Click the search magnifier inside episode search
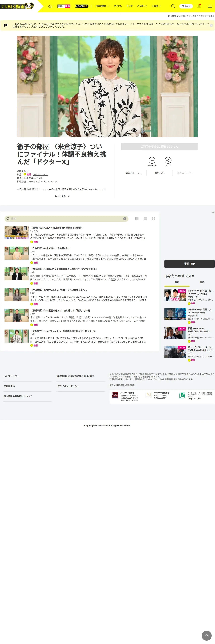The height and width of the screenshot is (644, 215). point(8,219)
